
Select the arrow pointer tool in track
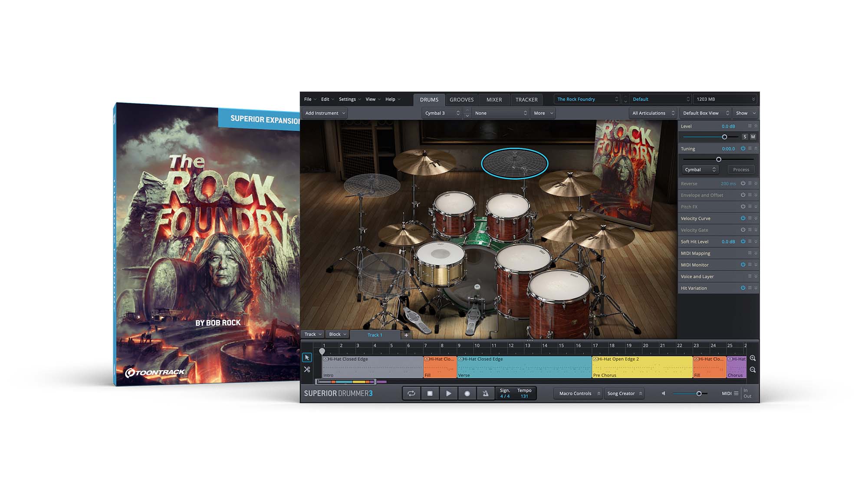(x=307, y=357)
